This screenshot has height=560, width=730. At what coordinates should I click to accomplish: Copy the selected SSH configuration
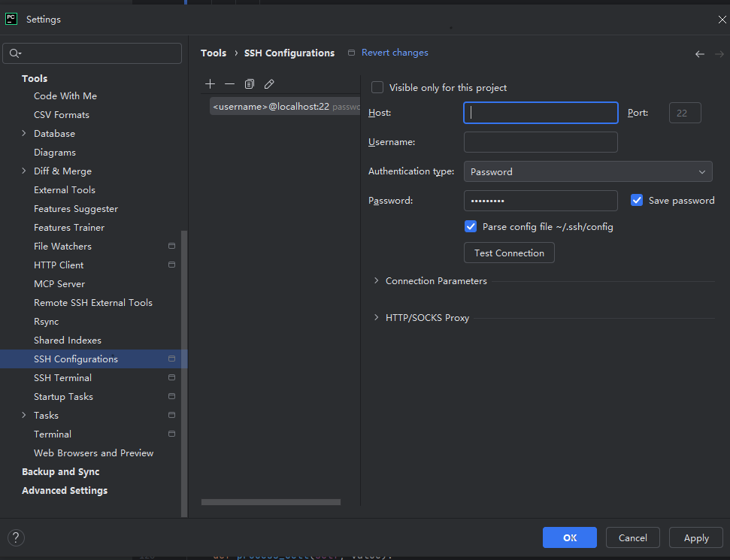[250, 84]
